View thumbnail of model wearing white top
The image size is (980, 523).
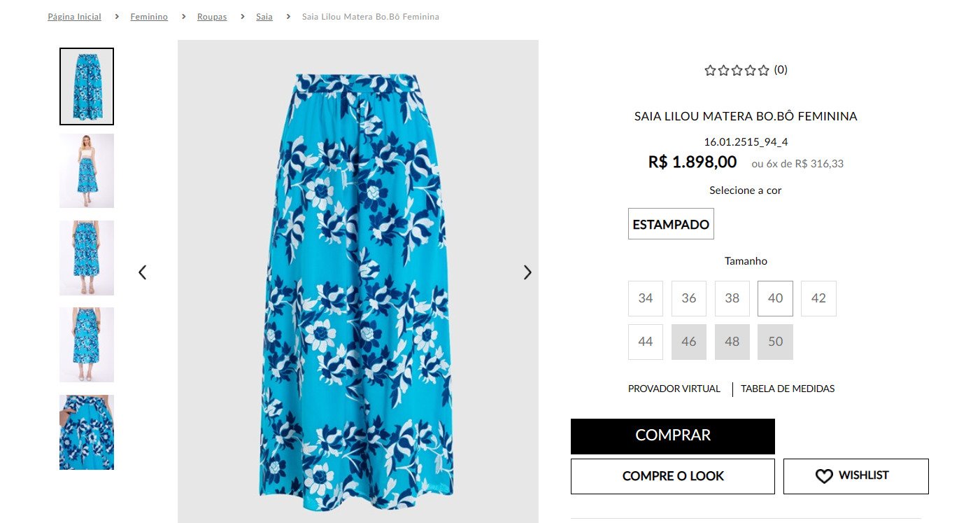[x=87, y=171]
